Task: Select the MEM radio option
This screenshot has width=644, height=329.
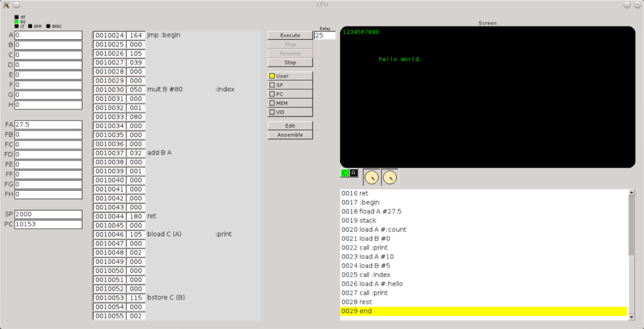Action: (290, 103)
